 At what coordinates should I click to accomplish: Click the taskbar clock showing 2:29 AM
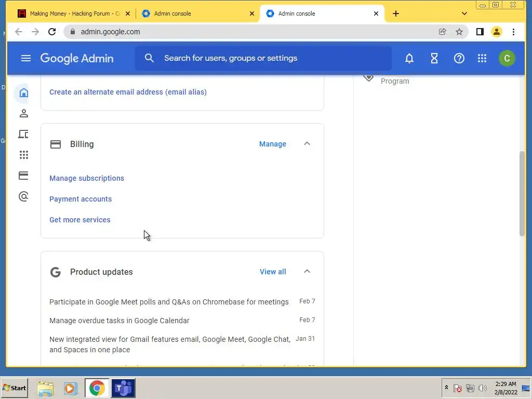506,388
